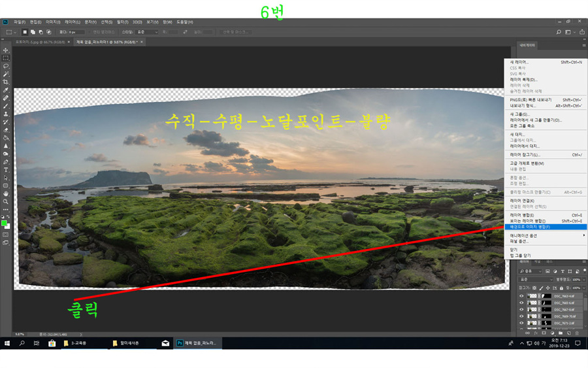Choose 레이어 복제(D)... in panel menu
This screenshot has height=368, width=588.
pos(546,80)
